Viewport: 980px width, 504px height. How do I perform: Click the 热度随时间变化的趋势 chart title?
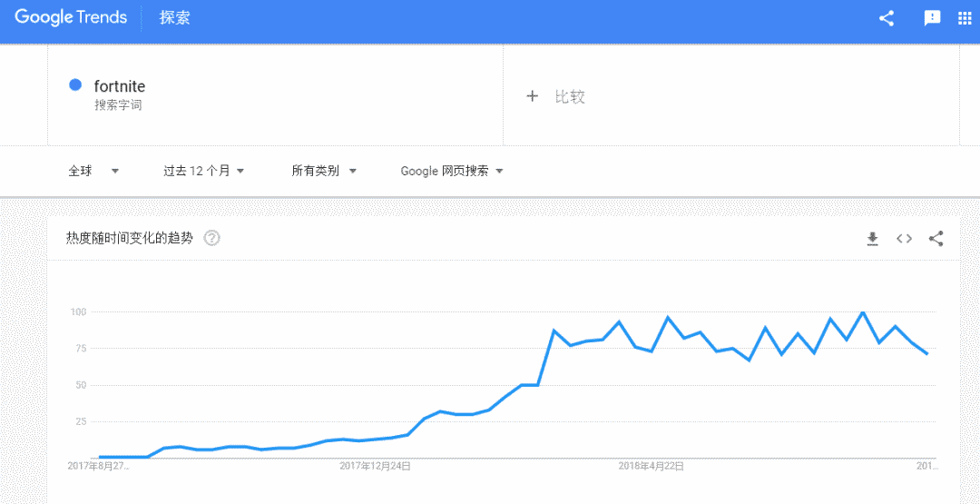(130, 238)
